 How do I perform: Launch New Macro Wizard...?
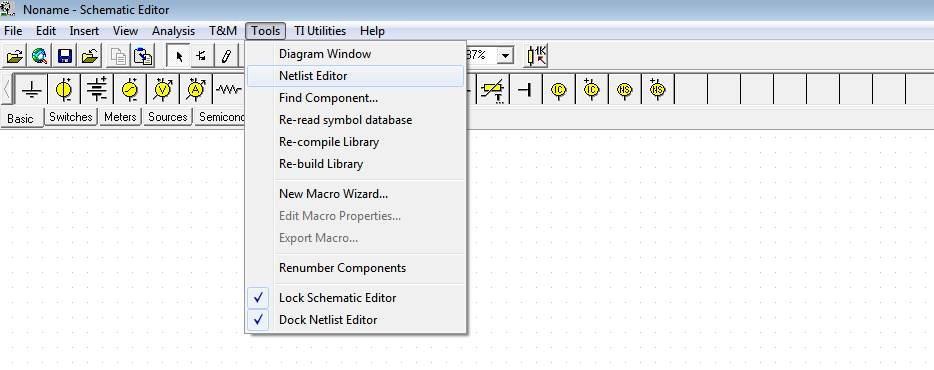356,194
